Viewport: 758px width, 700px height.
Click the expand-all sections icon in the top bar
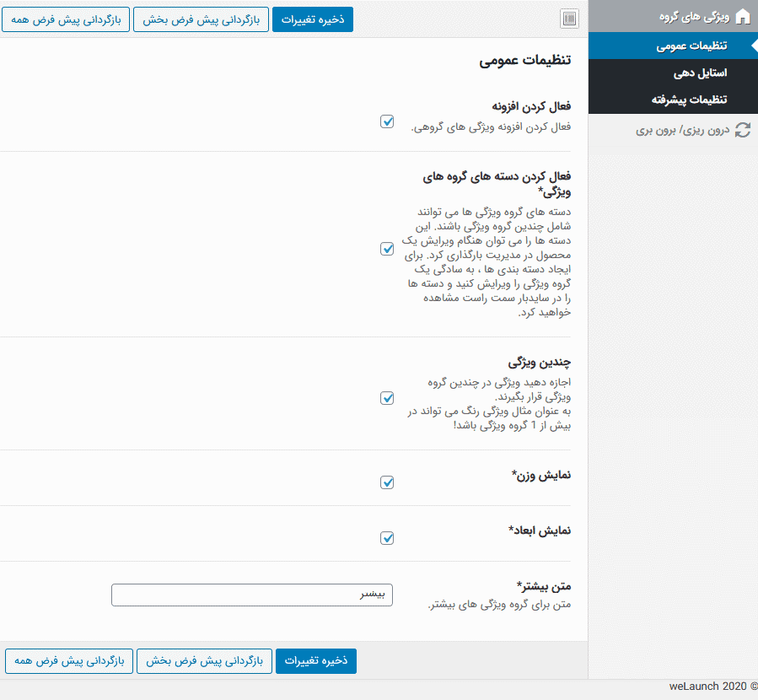(x=569, y=19)
